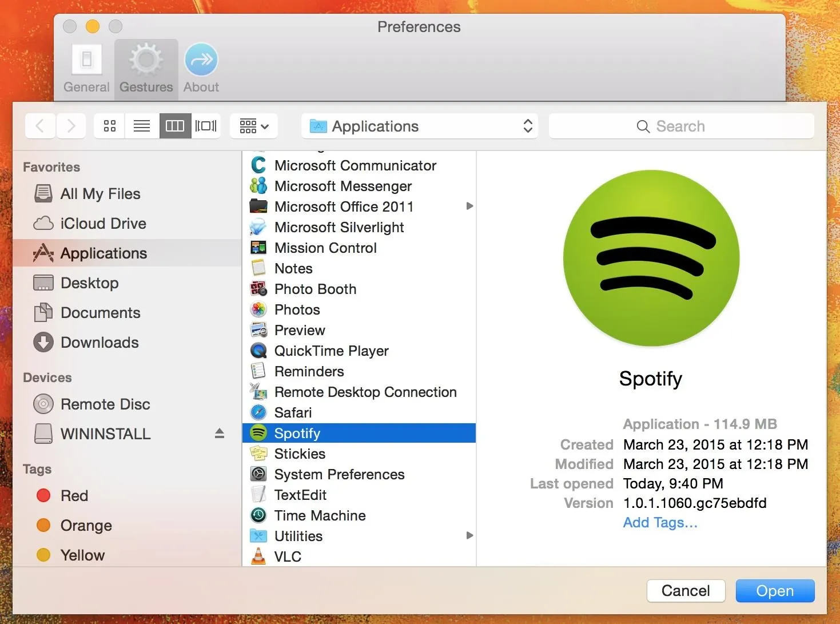Screen dimensions: 840x624
Task: Select Mission Control app icon
Action: pos(258,248)
